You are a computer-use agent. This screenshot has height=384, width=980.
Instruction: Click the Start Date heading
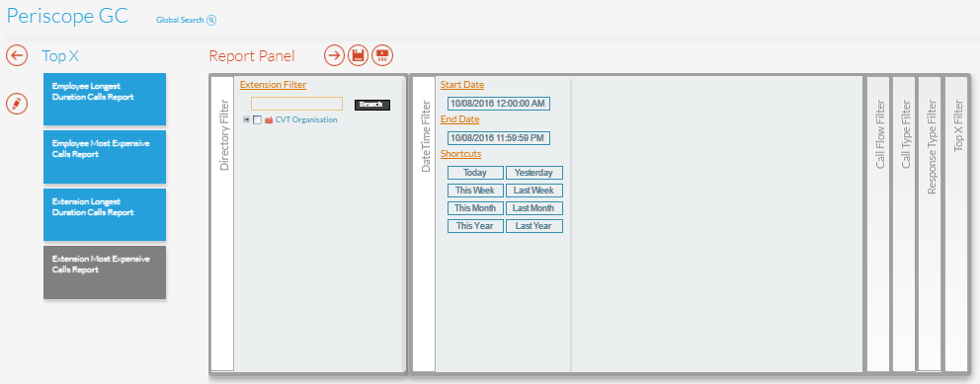(462, 85)
